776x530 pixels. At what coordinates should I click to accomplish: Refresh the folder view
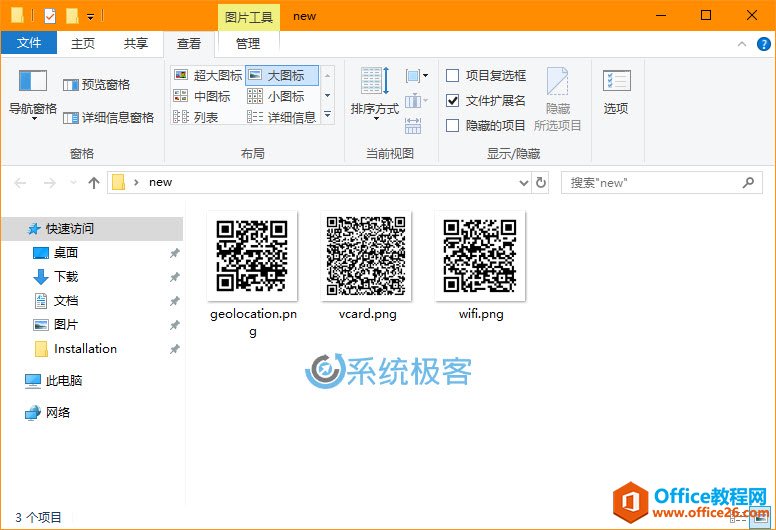pyautogui.click(x=541, y=183)
